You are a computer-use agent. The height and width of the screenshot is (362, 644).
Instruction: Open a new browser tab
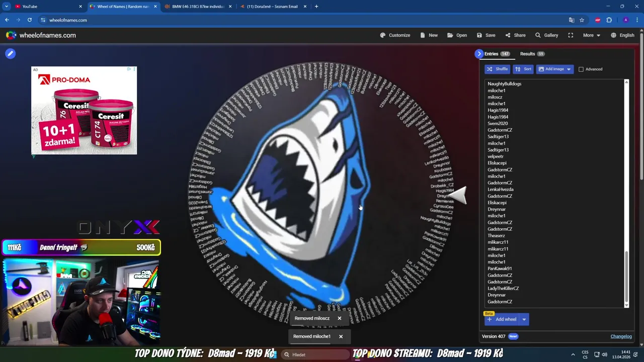coord(316,7)
